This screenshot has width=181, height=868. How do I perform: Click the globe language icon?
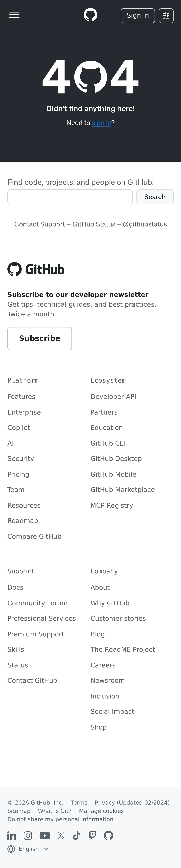click(11, 849)
